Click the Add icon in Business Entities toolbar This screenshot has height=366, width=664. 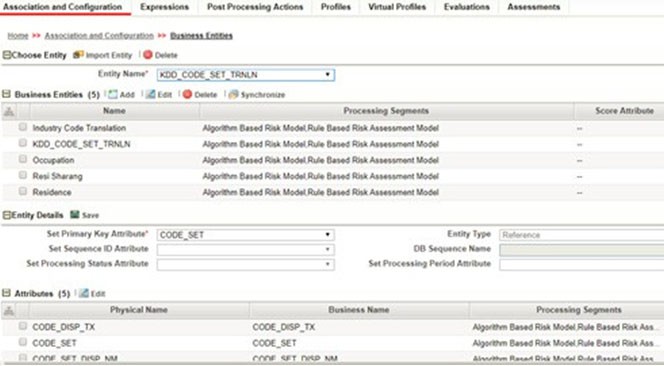[x=113, y=94]
